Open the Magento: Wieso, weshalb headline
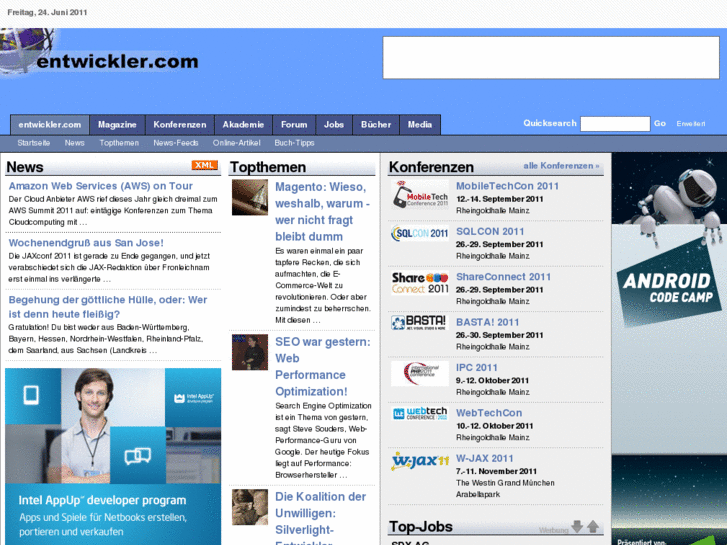 [323, 212]
